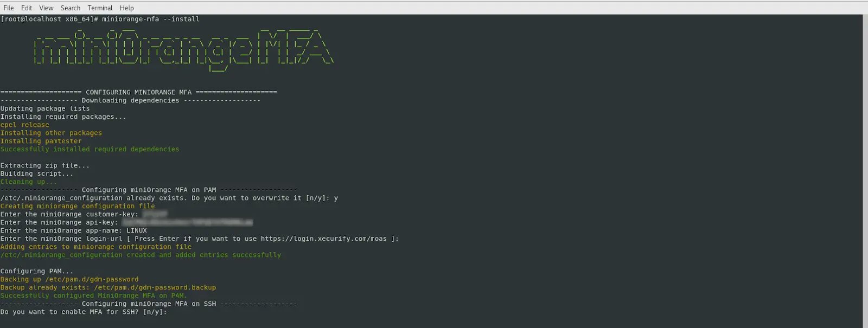
Task: Click 'Successfully installed required dependencies' line
Action: point(90,149)
